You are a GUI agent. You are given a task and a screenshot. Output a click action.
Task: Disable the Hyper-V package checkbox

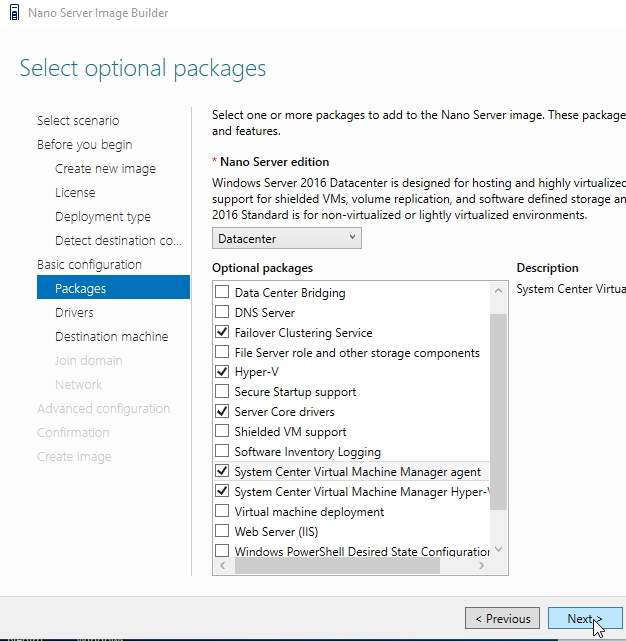click(222, 372)
